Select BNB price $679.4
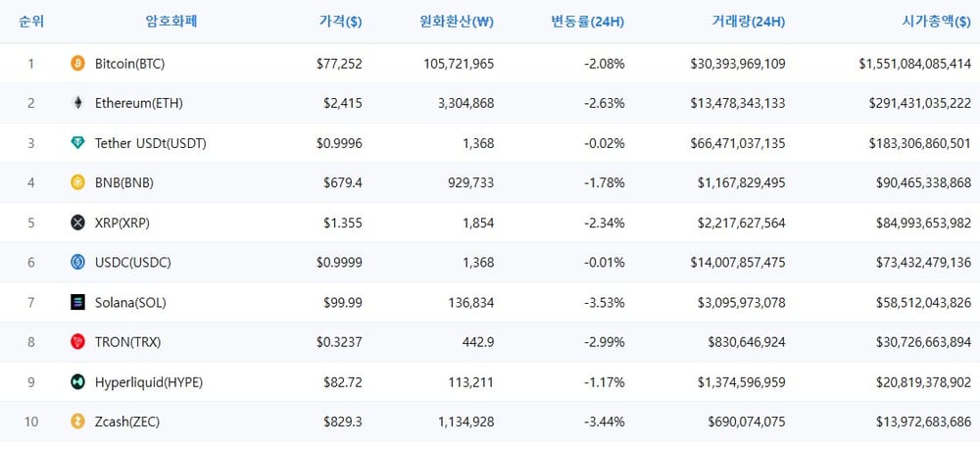The width and height of the screenshot is (980, 450). click(x=342, y=182)
